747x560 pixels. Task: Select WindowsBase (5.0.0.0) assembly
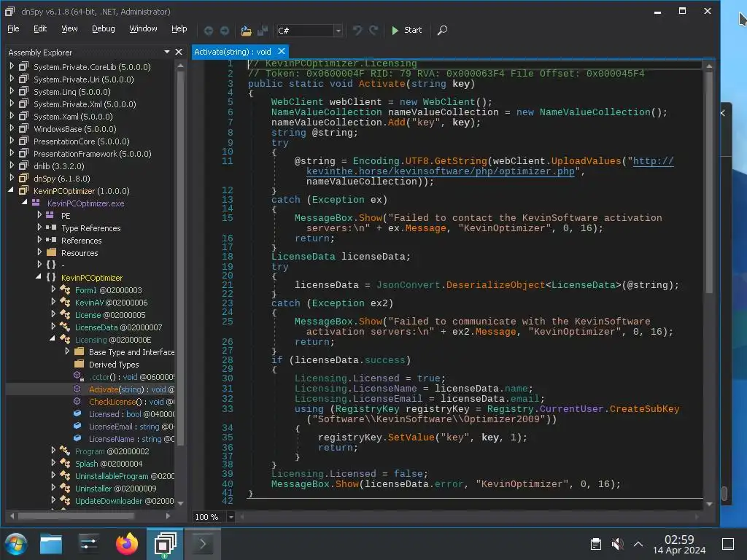(x=75, y=129)
